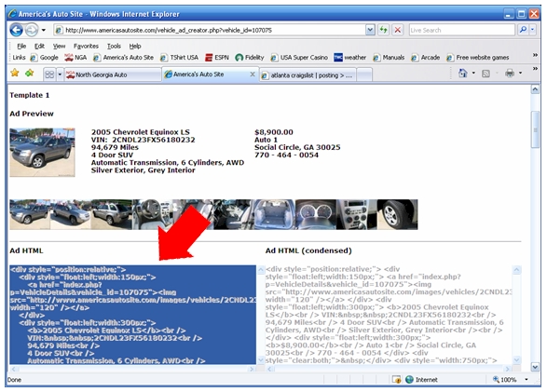Open the USA Super Casino favorite
Viewport: 547px width, 392px height.
[300, 58]
